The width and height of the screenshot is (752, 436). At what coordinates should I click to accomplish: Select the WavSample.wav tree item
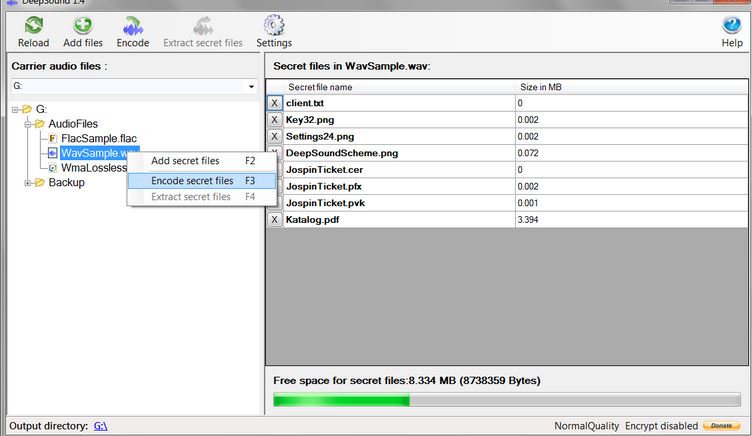click(x=100, y=153)
